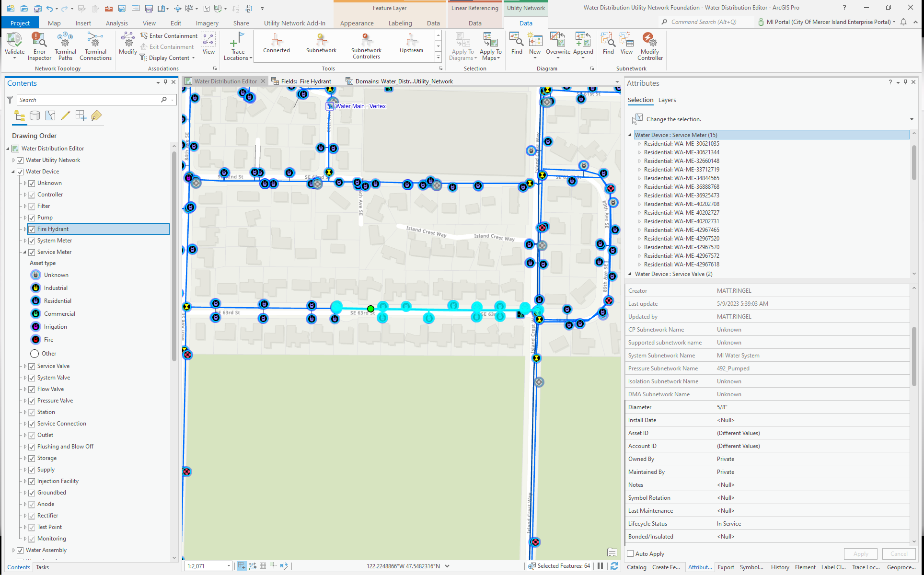
Task: Click the Apply button in Attributes pane
Action: pos(860,553)
